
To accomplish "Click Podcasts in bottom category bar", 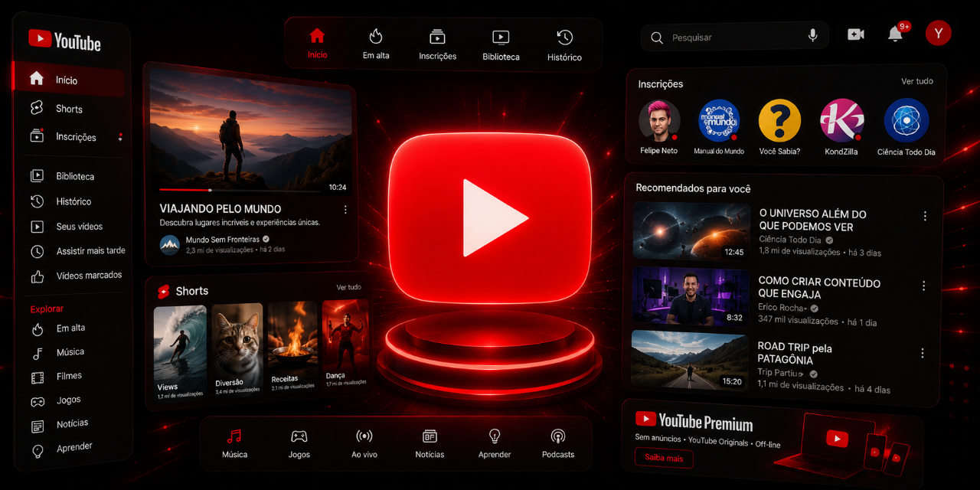I will coord(558,443).
